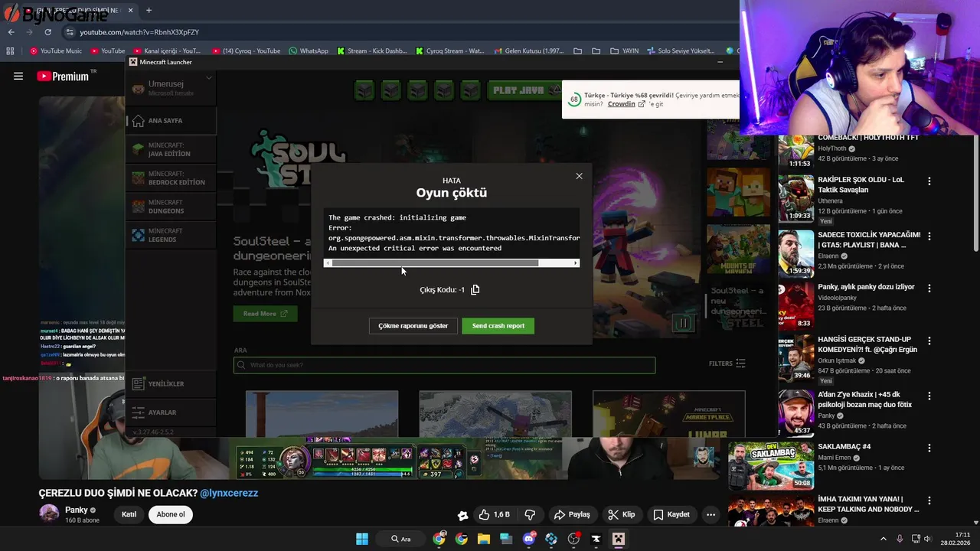Open Yenilikler in launcher sidebar
The width and height of the screenshot is (980, 551).
coord(171,383)
